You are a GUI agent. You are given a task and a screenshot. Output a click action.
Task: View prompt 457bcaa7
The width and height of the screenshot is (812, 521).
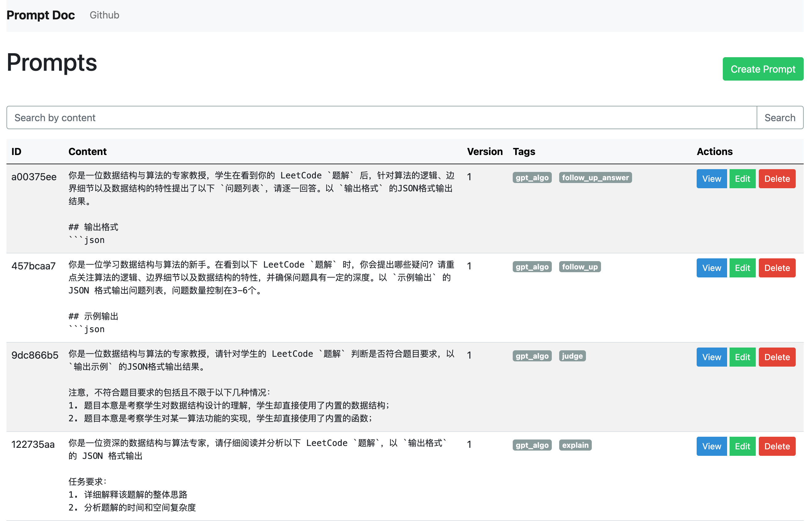coord(711,268)
